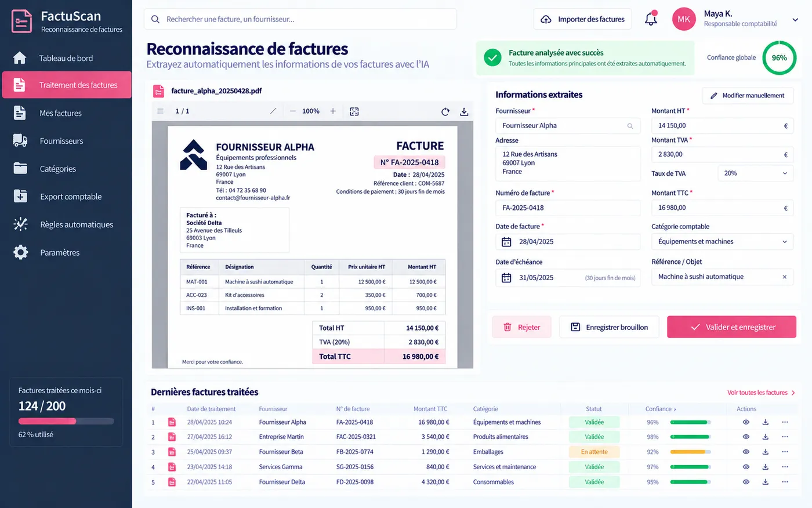Screen dimensions: 812x508
Task: Zoom out the invoice preview
Action: (x=293, y=111)
